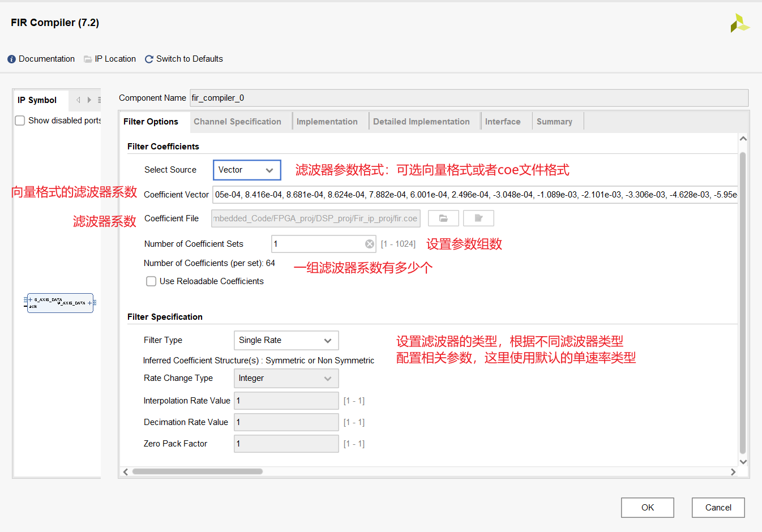Click the vertical scrollbar thumb
Screen dimensions: 762x532
pos(743,303)
